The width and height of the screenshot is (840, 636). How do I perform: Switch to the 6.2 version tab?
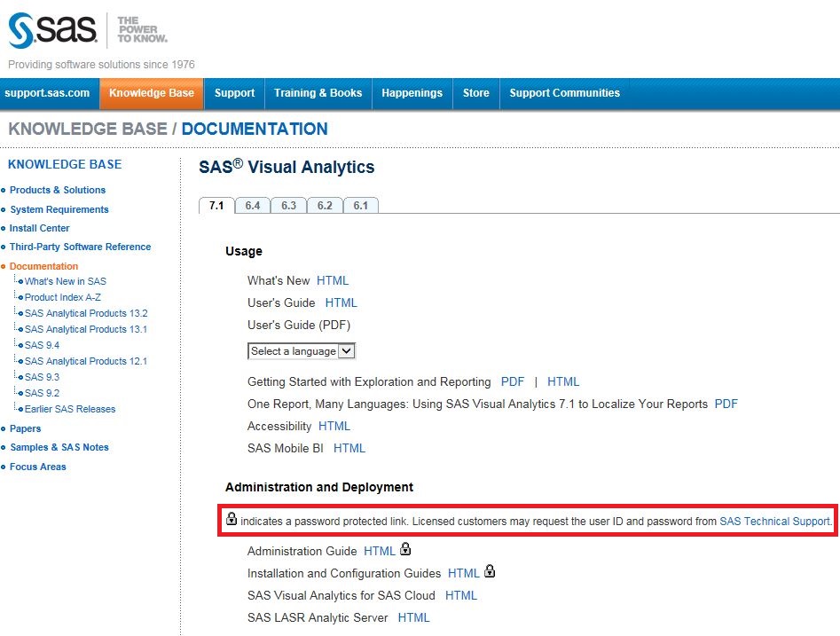click(x=325, y=206)
